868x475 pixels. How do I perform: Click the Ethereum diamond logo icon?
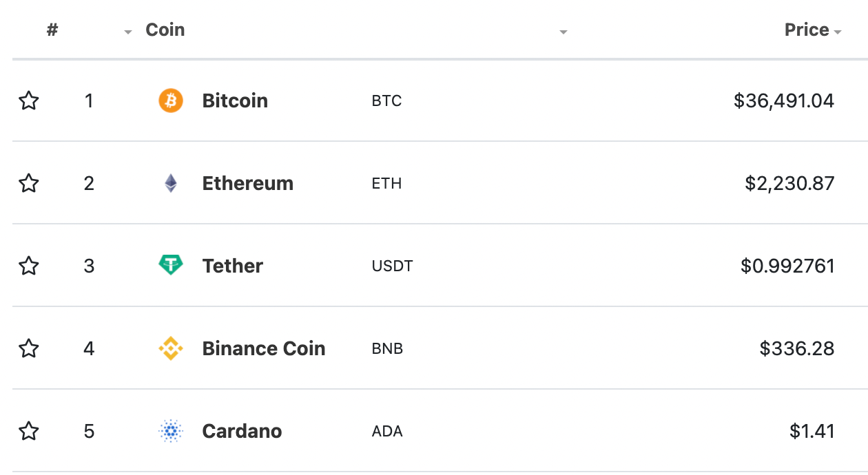(x=171, y=183)
